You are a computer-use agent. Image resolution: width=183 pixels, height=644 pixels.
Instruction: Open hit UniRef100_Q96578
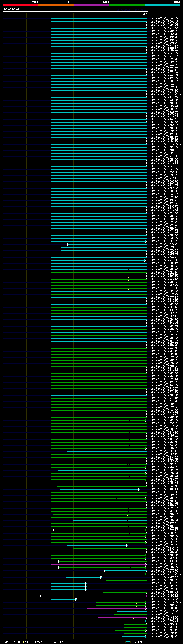(x=164, y=34)
